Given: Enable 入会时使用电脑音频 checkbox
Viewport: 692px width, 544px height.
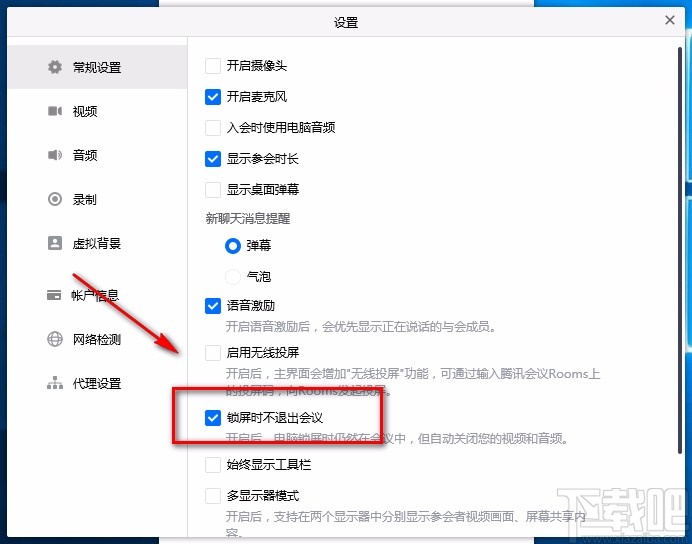Looking at the screenshot, I should tap(213, 128).
